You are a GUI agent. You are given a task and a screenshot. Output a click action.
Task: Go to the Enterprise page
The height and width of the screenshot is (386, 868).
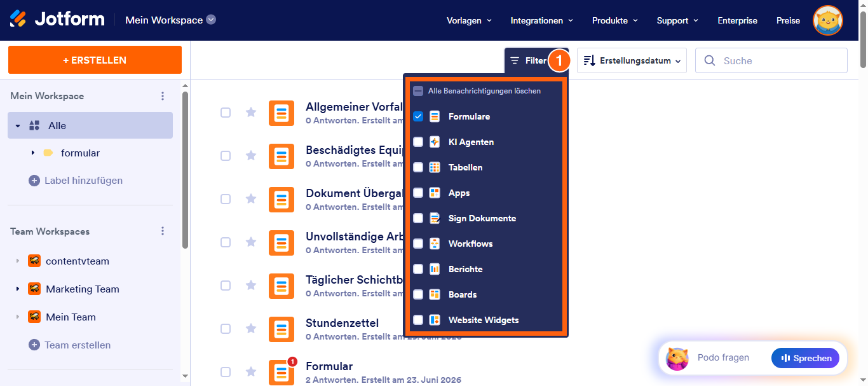click(x=737, y=20)
